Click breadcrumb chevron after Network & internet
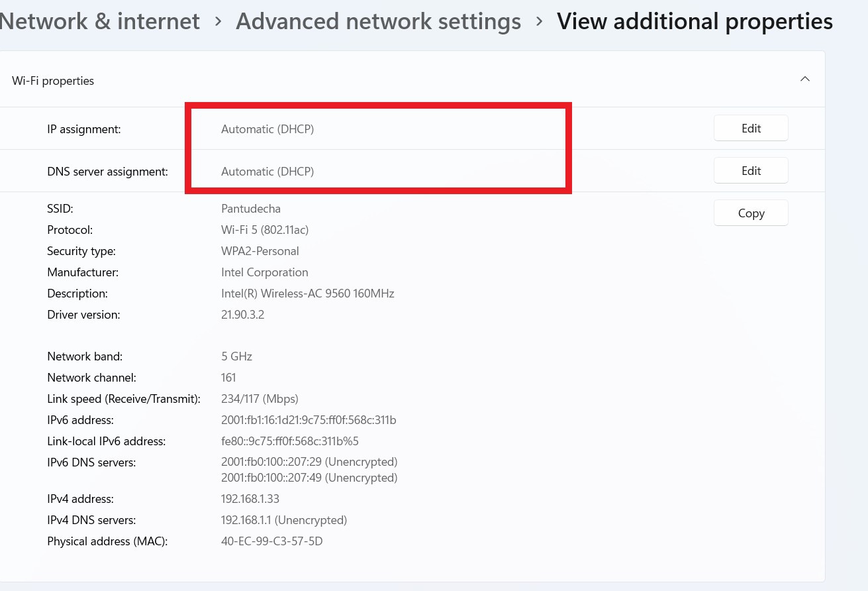This screenshot has width=868, height=591. tap(218, 22)
